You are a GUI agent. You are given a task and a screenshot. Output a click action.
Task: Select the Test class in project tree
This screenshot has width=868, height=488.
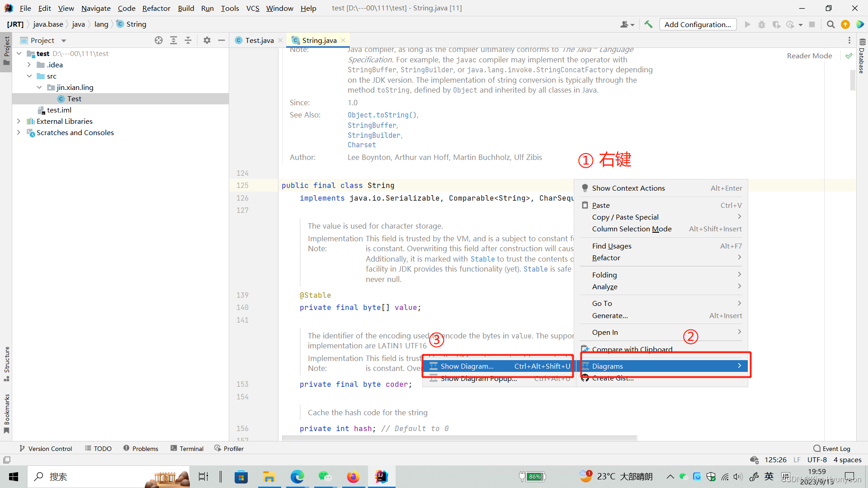(74, 99)
